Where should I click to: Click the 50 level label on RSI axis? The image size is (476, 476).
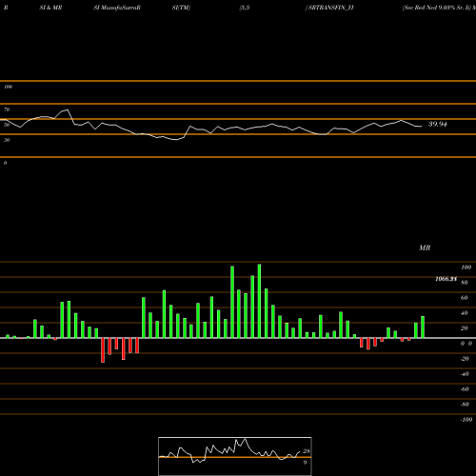tap(7, 125)
